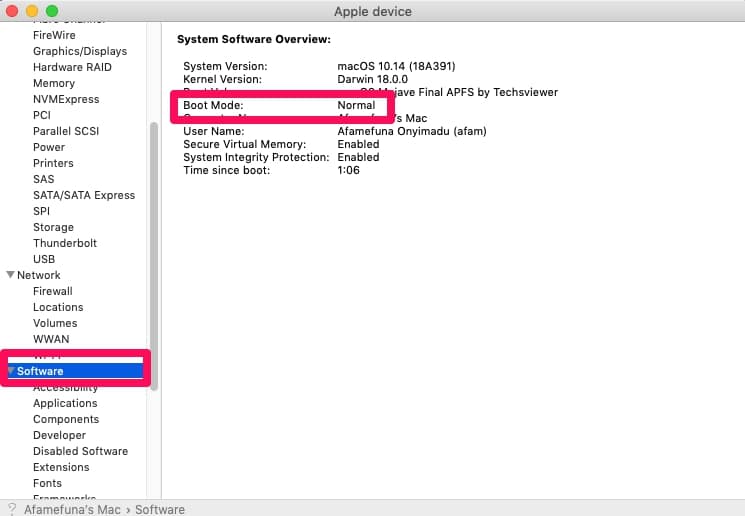Open the Memory section

click(x=54, y=83)
